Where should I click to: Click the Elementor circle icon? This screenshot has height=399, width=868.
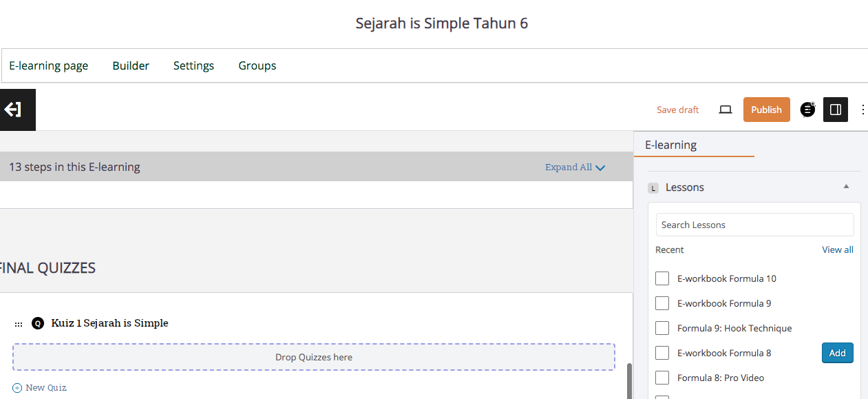coord(807,110)
